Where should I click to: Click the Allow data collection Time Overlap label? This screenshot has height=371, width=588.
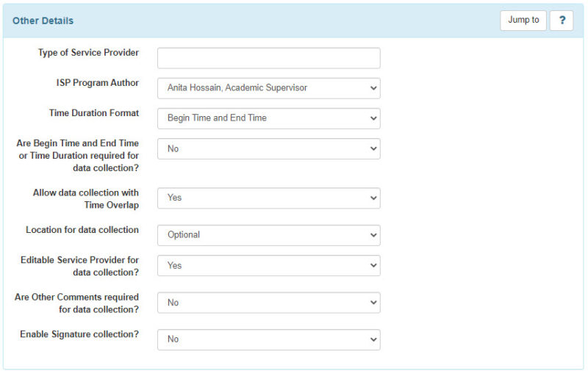[x=85, y=199]
